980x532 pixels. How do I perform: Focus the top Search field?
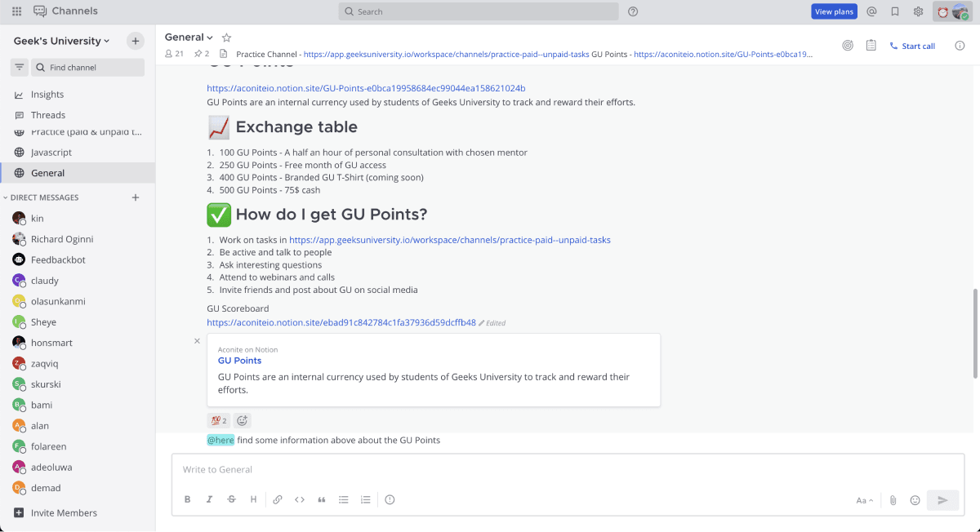(x=479, y=11)
